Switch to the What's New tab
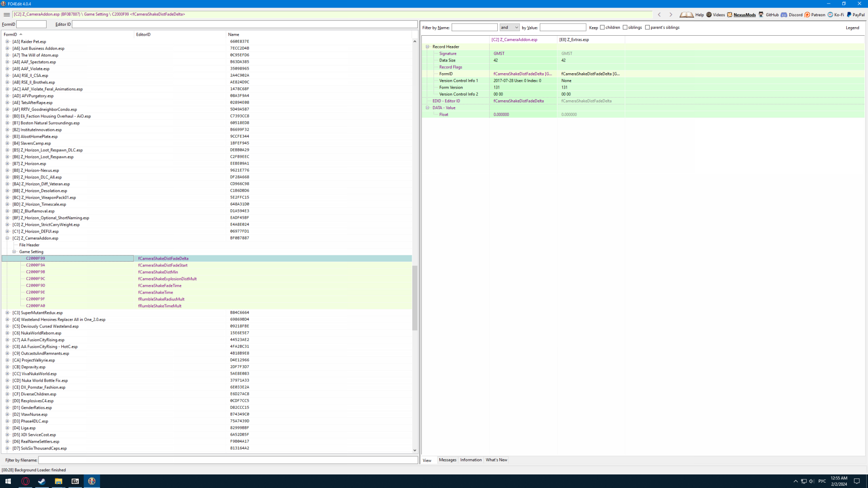Image resolution: width=868 pixels, height=488 pixels. pyautogui.click(x=496, y=460)
